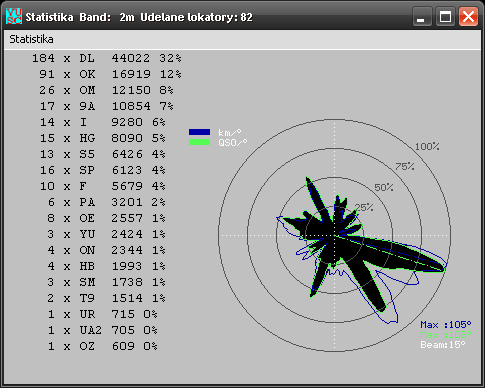Open the Statistika menu
485x388 pixels.
click(31, 39)
